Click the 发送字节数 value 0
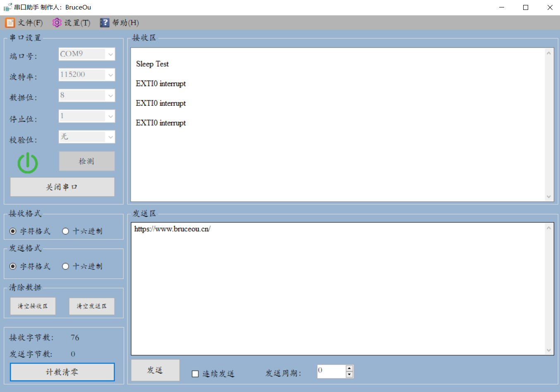Image resolution: width=560 pixels, height=392 pixels. click(x=73, y=354)
